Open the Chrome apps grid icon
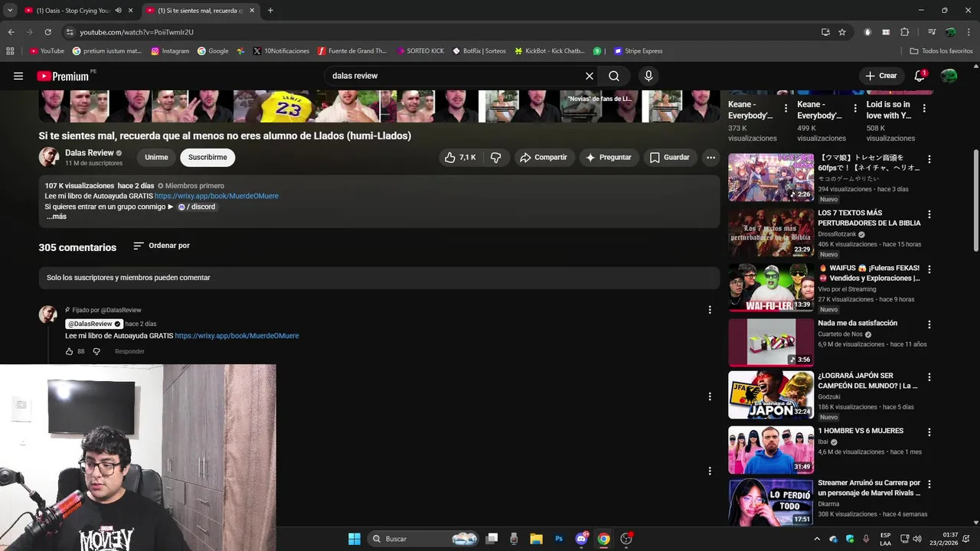Viewport: 980px width, 551px height. pyautogui.click(x=10, y=51)
